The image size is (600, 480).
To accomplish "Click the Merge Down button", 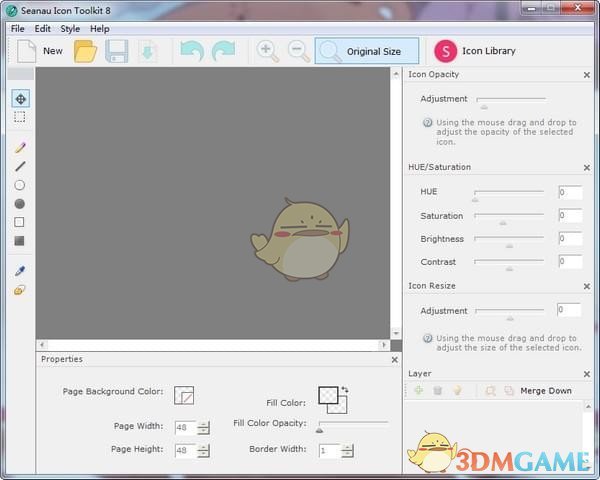I will [546, 391].
